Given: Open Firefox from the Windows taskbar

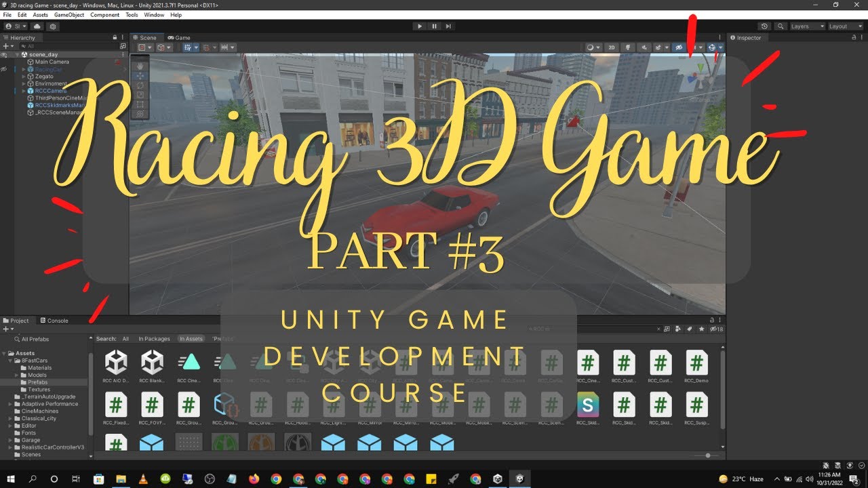Looking at the screenshot, I should point(254,479).
